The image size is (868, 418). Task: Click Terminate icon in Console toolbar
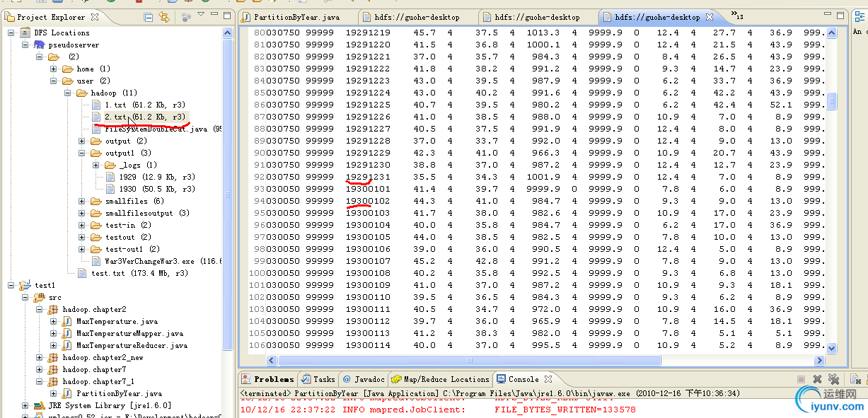(801, 380)
